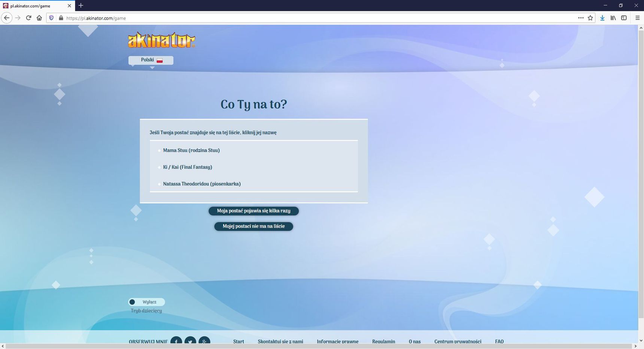This screenshot has width=644, height=349.
Task: Bookmark this page with the star
Action: click(x=590, y=18)
